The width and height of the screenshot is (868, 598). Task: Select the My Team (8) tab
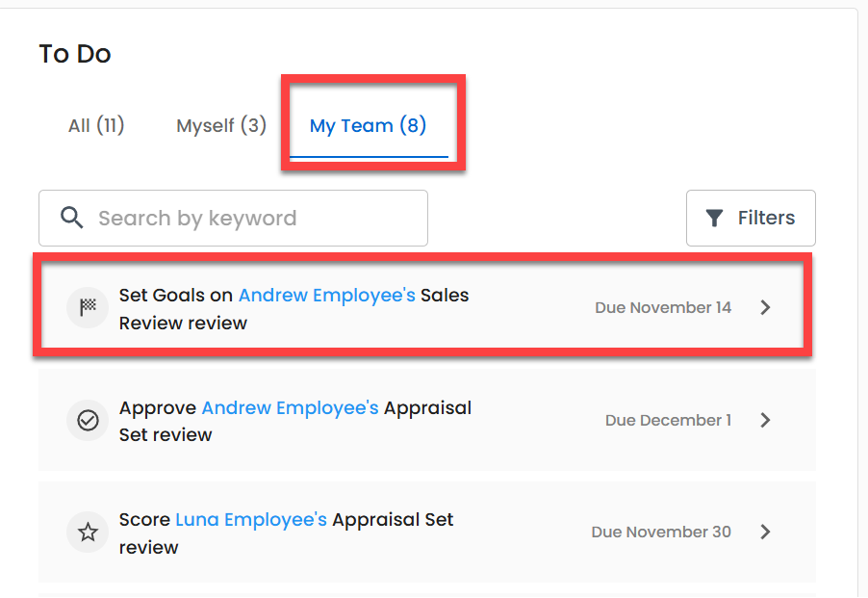369,126
